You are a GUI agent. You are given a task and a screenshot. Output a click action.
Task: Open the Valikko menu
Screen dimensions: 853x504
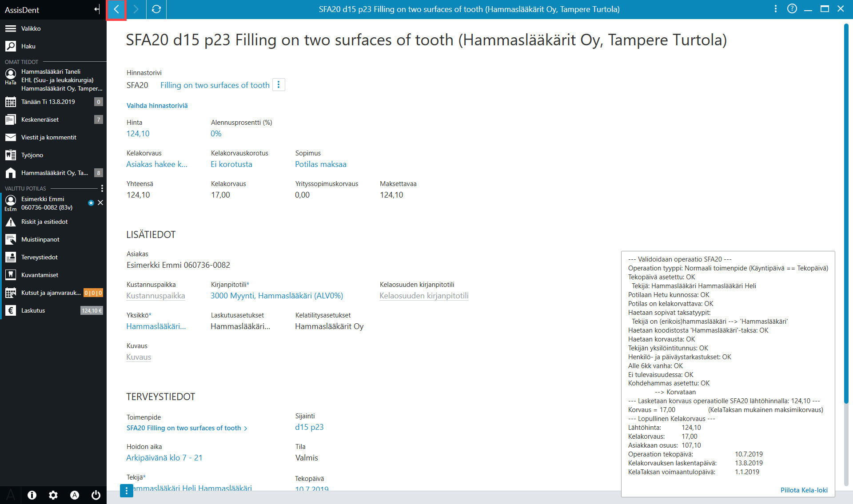(53, 28)
